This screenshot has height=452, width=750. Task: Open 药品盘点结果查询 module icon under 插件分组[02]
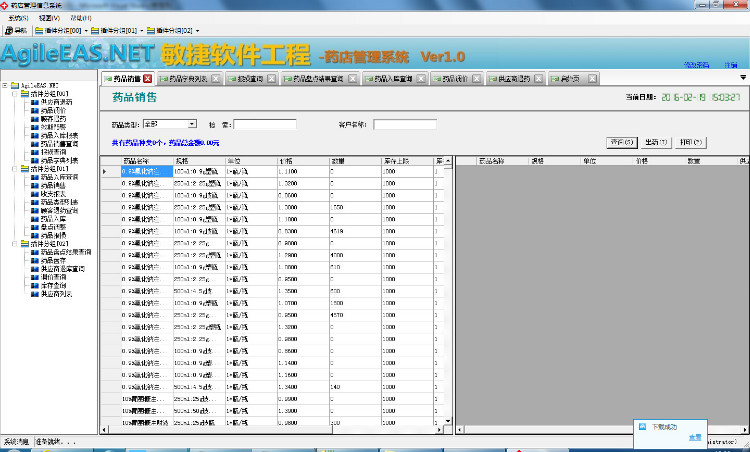click(34, 252)
